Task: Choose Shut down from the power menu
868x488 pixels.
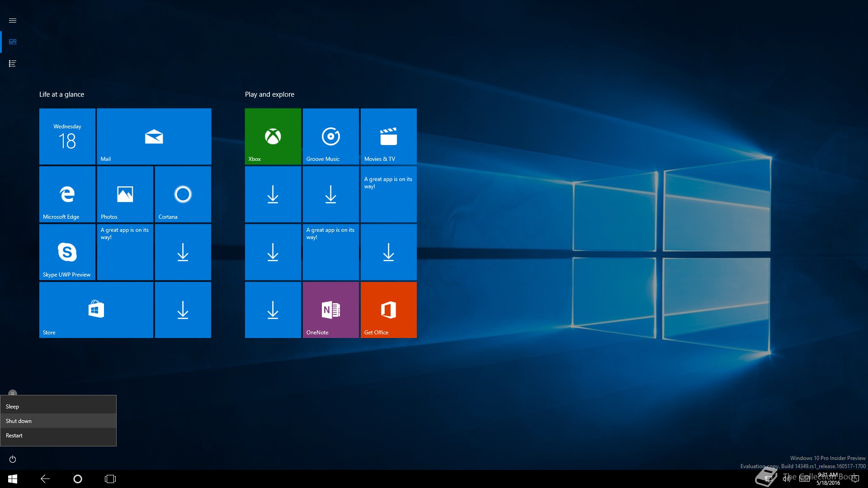Action: (58, 421)
